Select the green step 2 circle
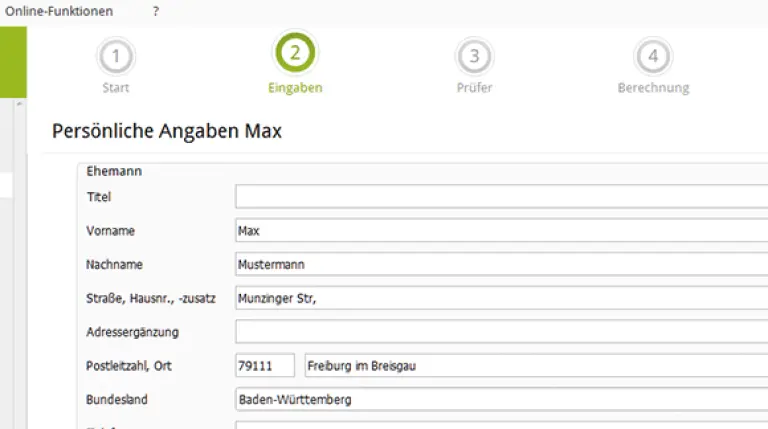 [295, 54]
